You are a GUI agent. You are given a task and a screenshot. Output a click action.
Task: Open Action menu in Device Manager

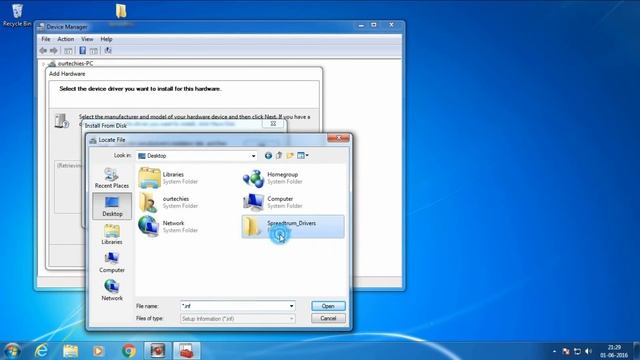(66, 39)
